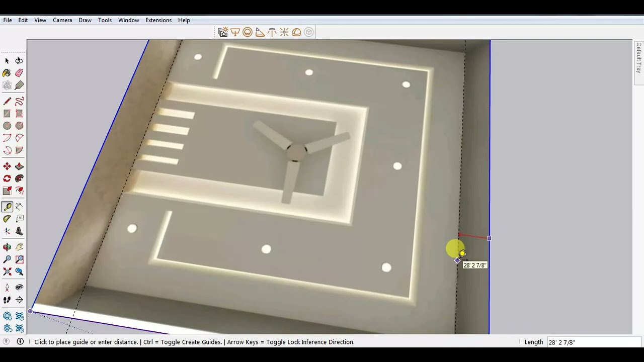
Task: Open the Draw menu
Action: (85, 20)
